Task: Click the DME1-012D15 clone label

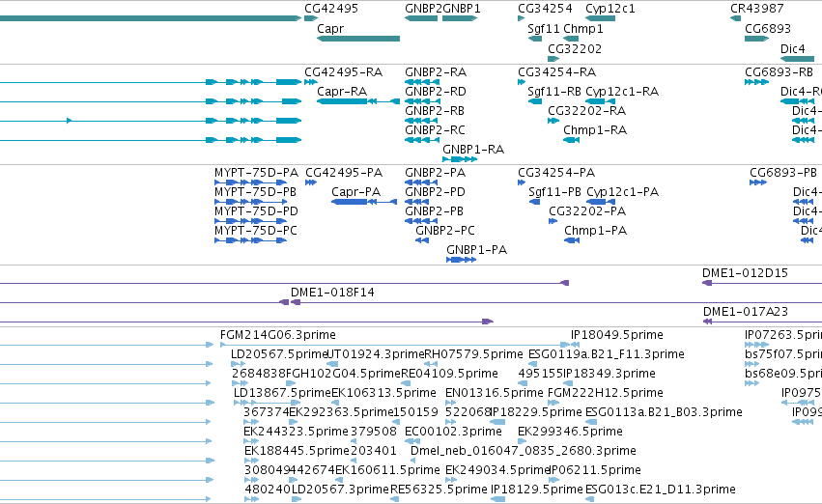Action: [745, 273]
